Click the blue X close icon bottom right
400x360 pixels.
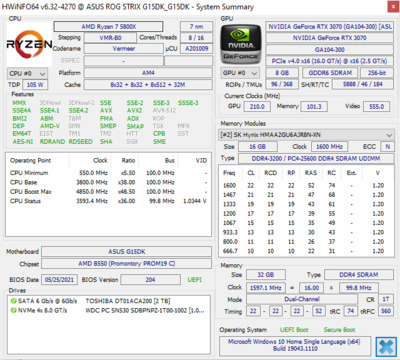click(386, 347)
